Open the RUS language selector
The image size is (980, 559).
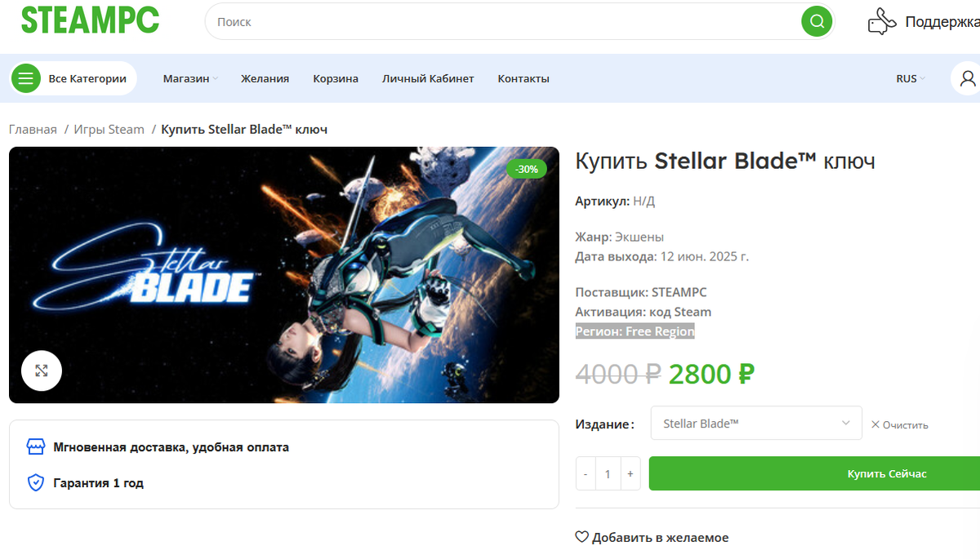point(911,78)
